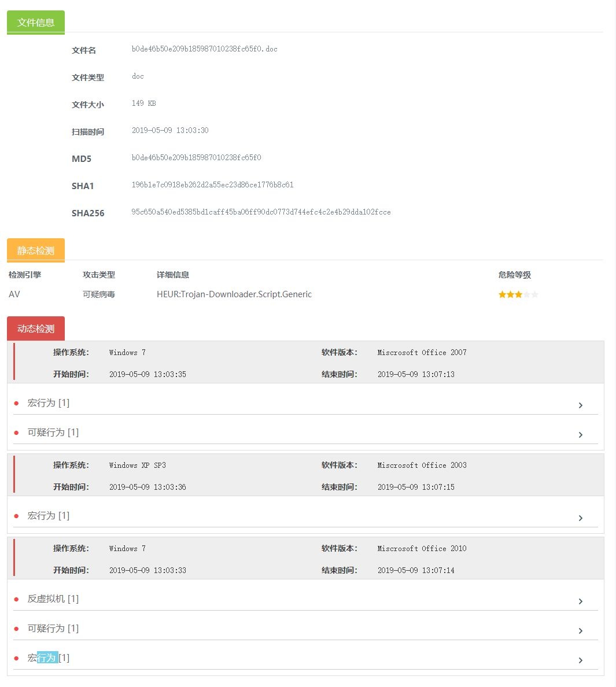The width and height of the screenshot is (616, 687).
Task: Expand 宏行为 [1] in the Windows XP SP3 section
Action: (x=49, y=516)
